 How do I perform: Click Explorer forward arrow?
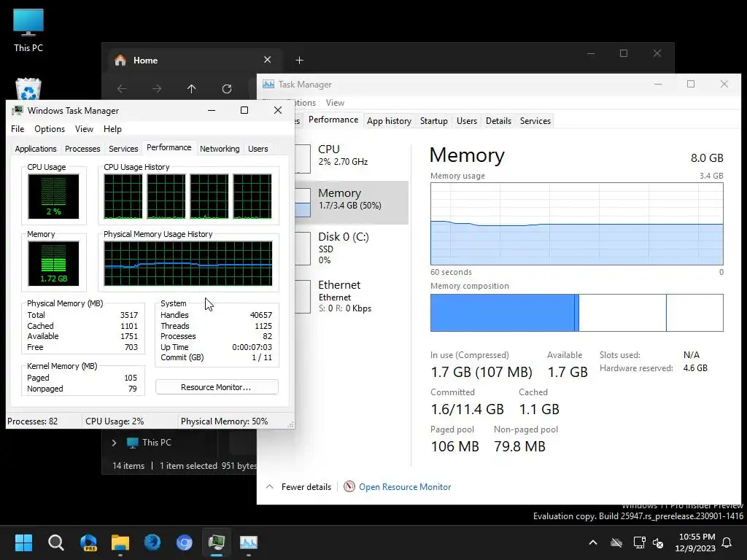[x=157, y=88]
